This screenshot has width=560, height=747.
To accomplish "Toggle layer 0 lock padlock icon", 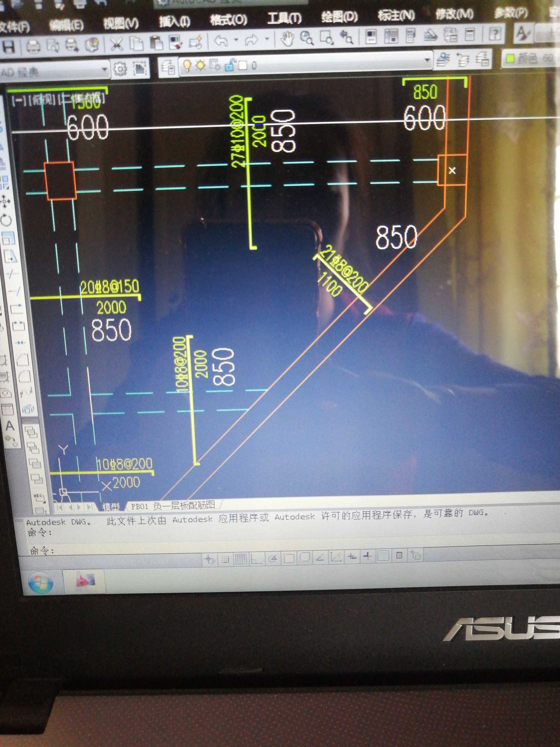I will pyautogui.click(x=230, y=65).
